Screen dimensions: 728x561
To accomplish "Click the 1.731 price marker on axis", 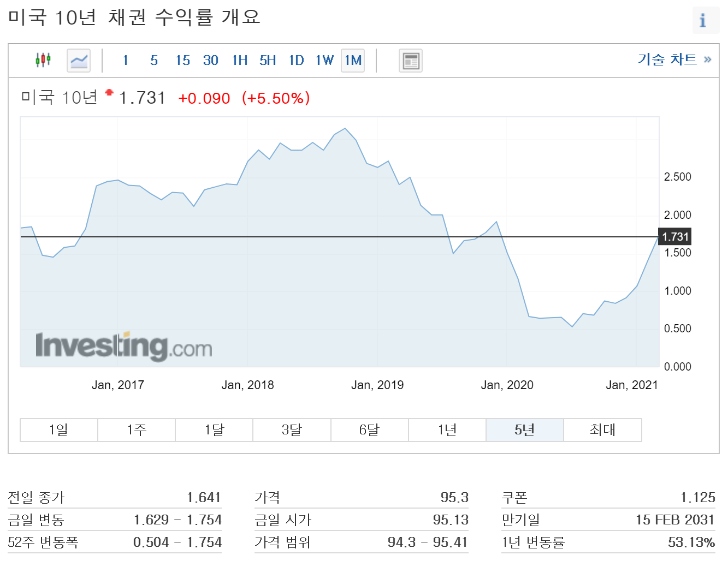I will tap(675, 237).
